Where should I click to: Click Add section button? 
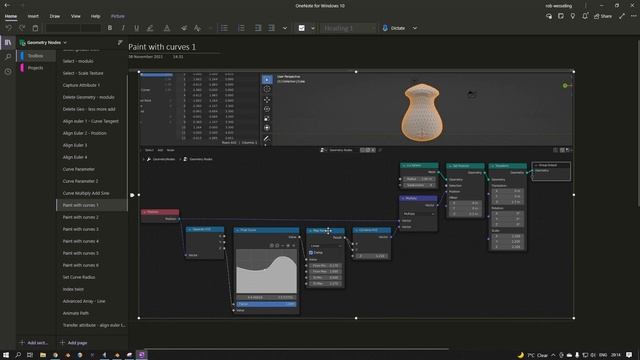pos(34,343)
